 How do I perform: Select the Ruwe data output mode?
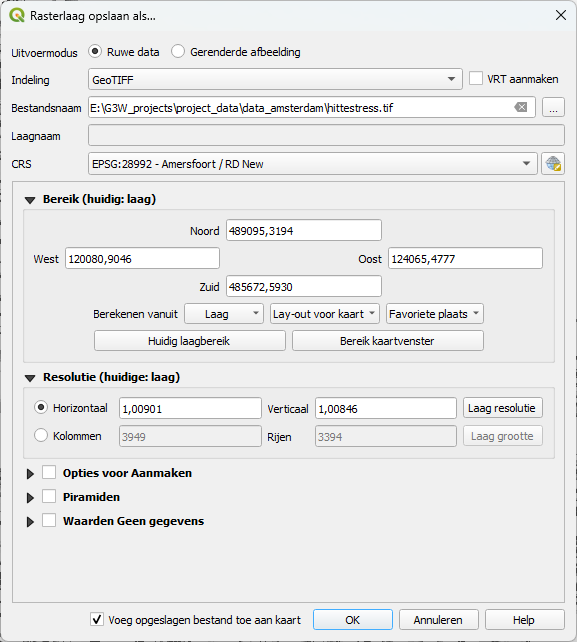point(95,52)
